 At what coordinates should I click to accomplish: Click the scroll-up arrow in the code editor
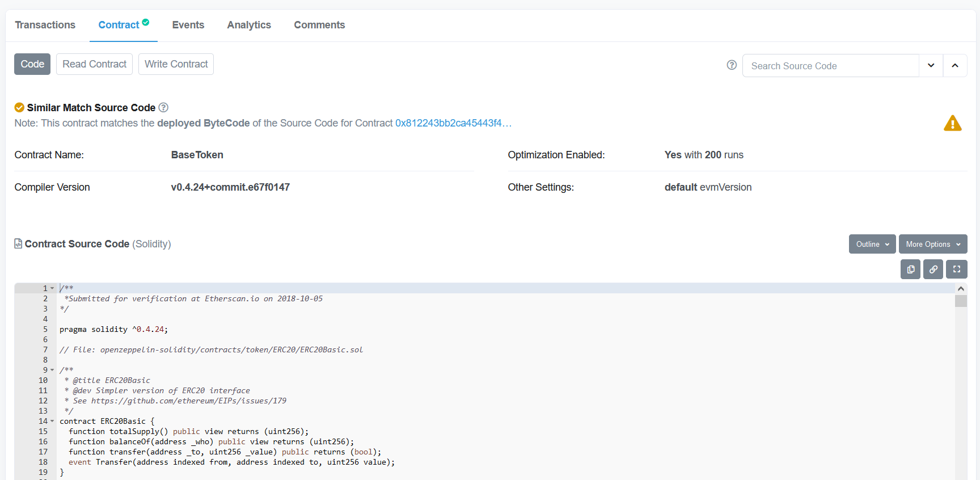click(x=961, y=289)
